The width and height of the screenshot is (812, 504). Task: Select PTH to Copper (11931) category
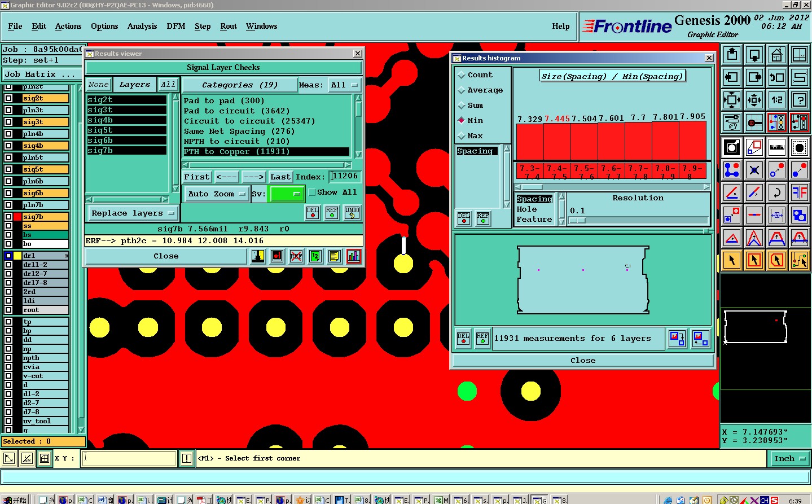coord(266,152)
